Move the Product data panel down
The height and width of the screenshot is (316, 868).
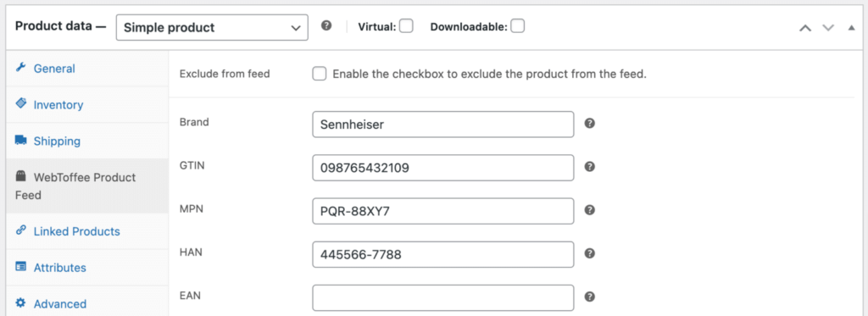[828, 28]
